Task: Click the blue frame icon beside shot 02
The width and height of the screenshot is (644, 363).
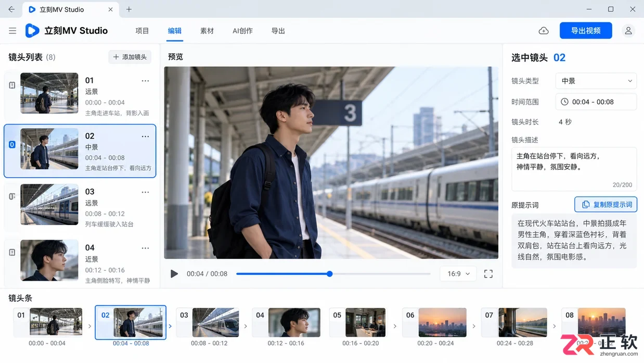Action: coord(12,144)
